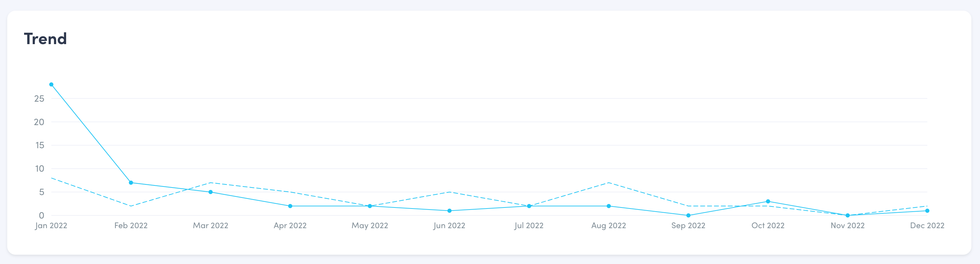This screenshot has width=980, height=264.
Task: Click the Dec 2022 x-axis label
Action: pos(927,225)
